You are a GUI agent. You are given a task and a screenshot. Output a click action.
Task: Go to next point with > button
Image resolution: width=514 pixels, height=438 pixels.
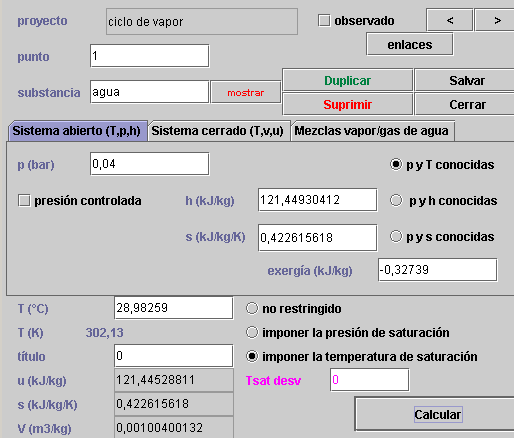[x=495, y=20]
